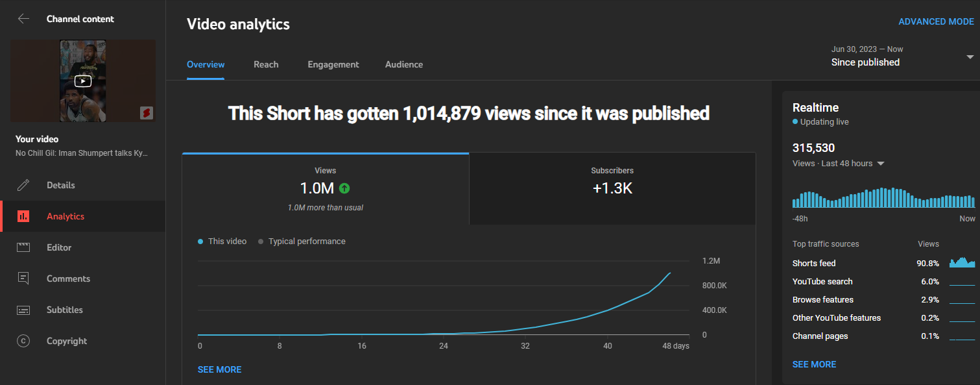
Task: Open the Editor clapperboard icon
Action: pyautogui.click(x=23, y=247)
